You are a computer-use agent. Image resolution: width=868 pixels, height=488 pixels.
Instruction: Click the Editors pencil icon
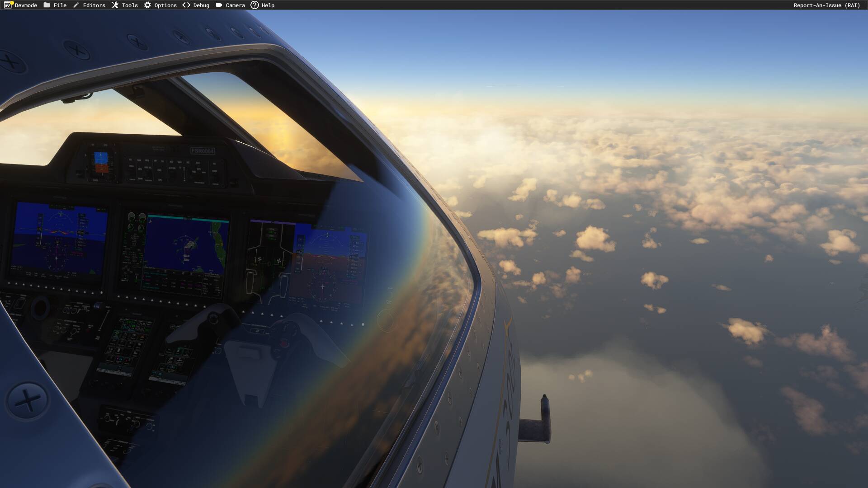click(76, 5)
